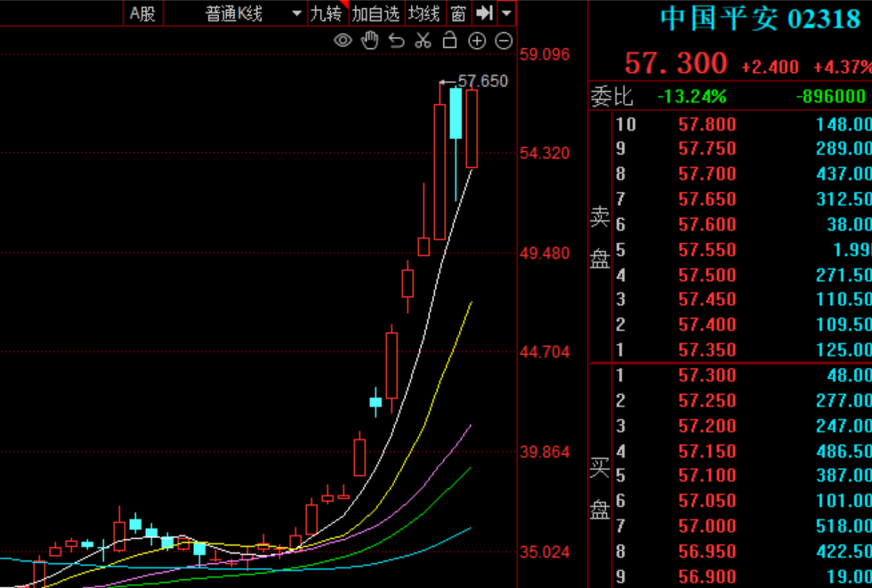Zoom in with the plus icon
This screenshot has height=588, width=872.
477,40
